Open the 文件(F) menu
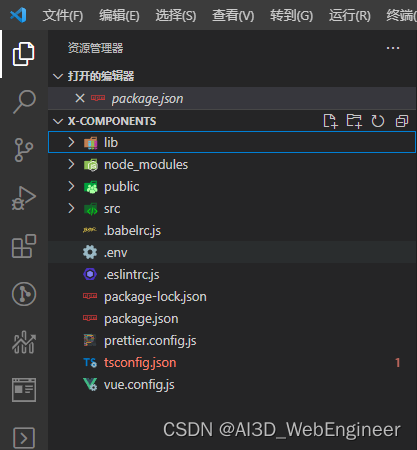Image resolution: width=417 pixels, height=450 pixels. [63, 15]
